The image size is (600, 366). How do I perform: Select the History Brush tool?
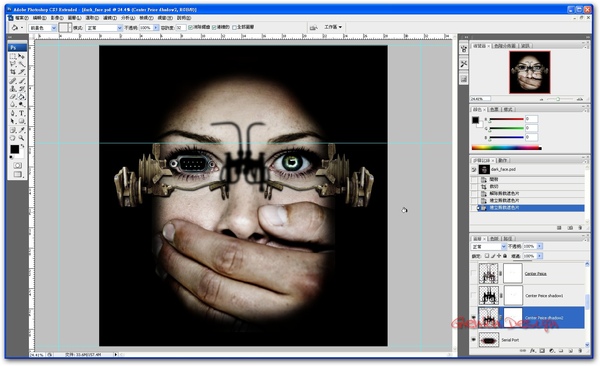point(21,88)
